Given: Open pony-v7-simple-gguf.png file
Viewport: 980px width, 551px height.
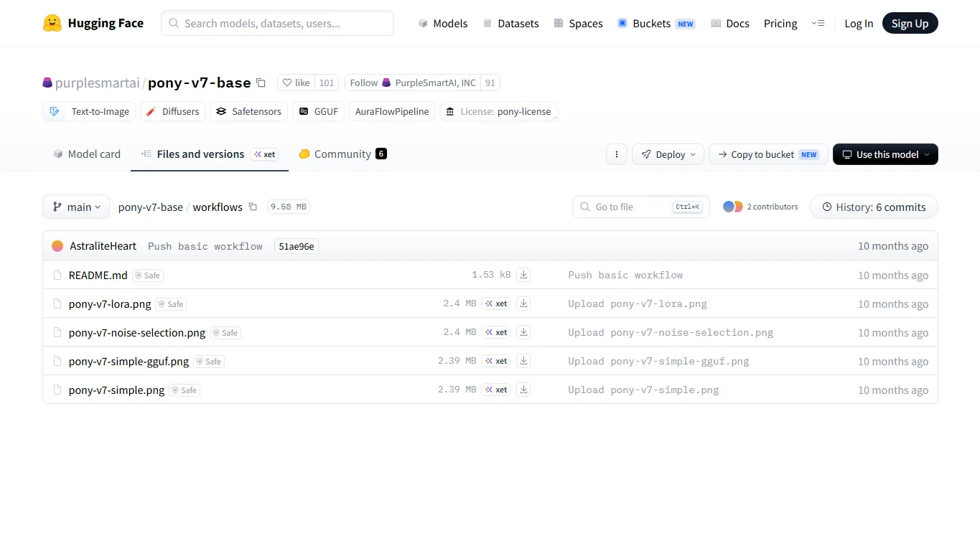Looking at the screenshot, I should [x=129, y=361].
